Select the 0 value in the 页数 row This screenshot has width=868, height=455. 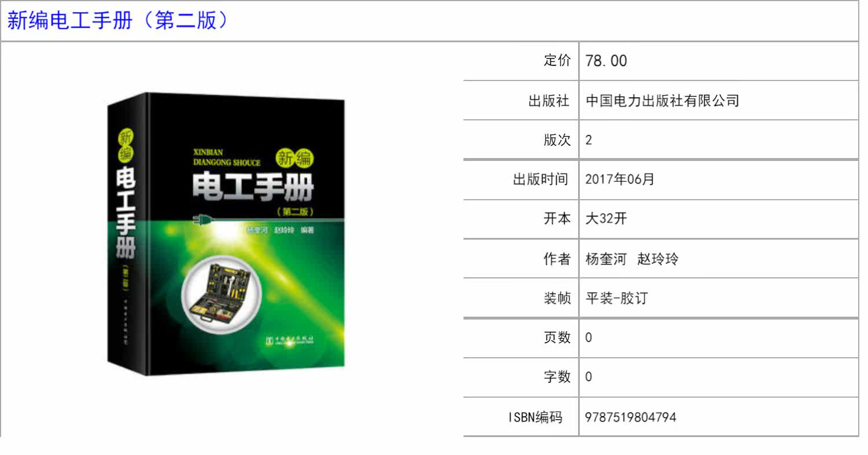click(589, 338)
